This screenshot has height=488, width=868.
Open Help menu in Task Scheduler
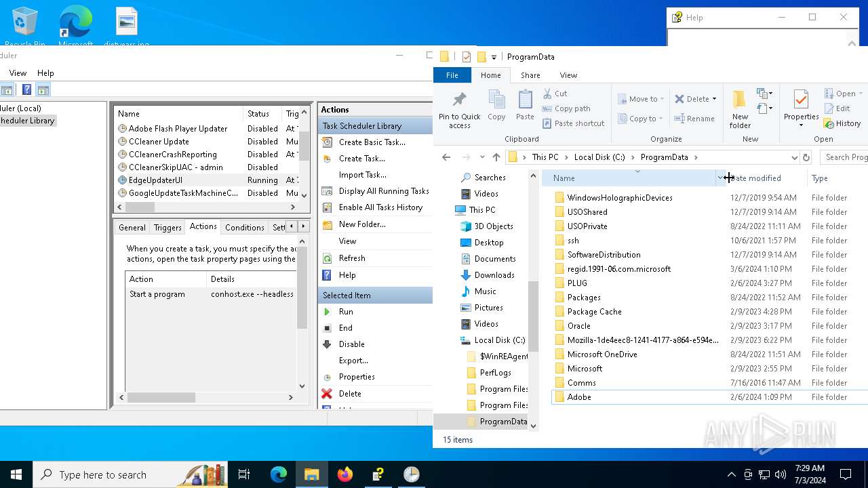[45, 73]
